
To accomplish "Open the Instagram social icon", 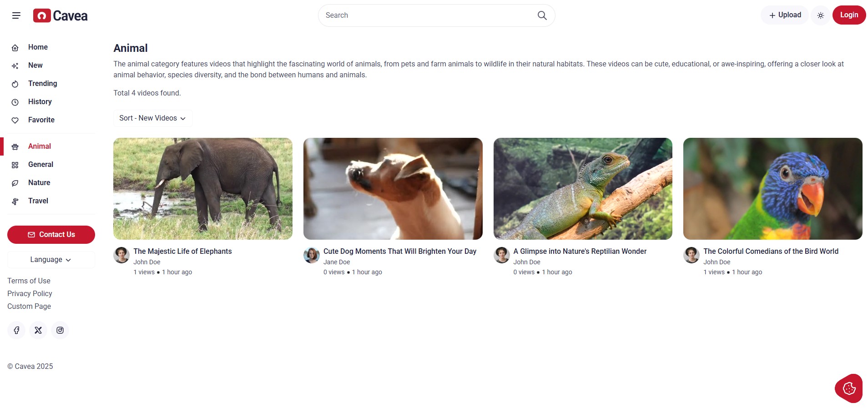I will point(60,330).
